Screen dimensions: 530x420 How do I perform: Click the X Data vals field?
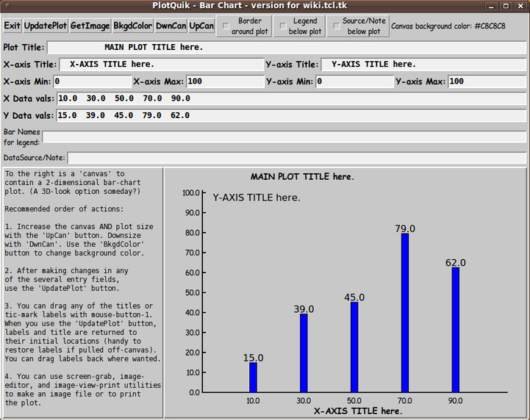click(x=291, y=98)
